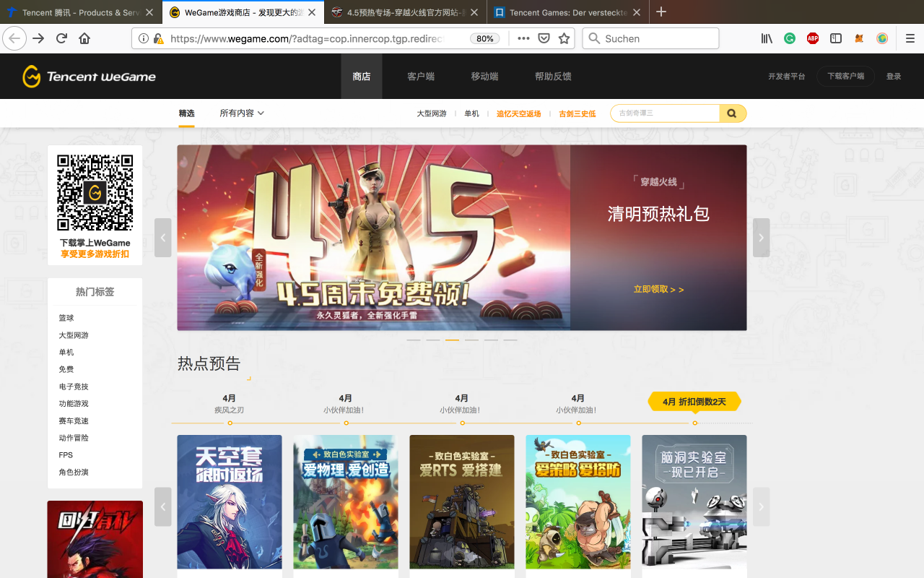Screen dimensions: 924x578
Task: Open the 移动端 navigation item
Action: (x=484, y=76)
